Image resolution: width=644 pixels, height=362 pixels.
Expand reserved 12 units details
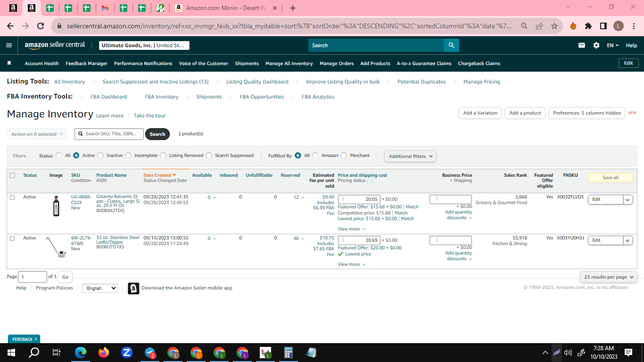pos(299,197)
